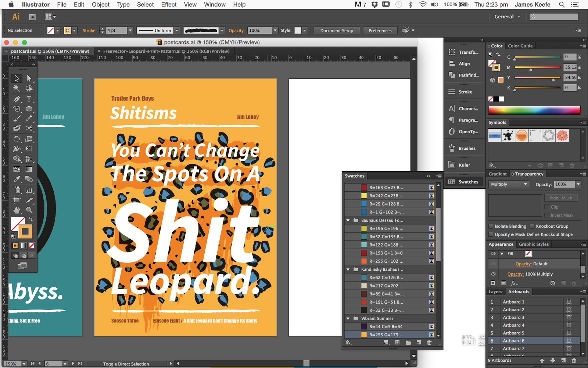Check the Isolate Blending checkbox

491,226
